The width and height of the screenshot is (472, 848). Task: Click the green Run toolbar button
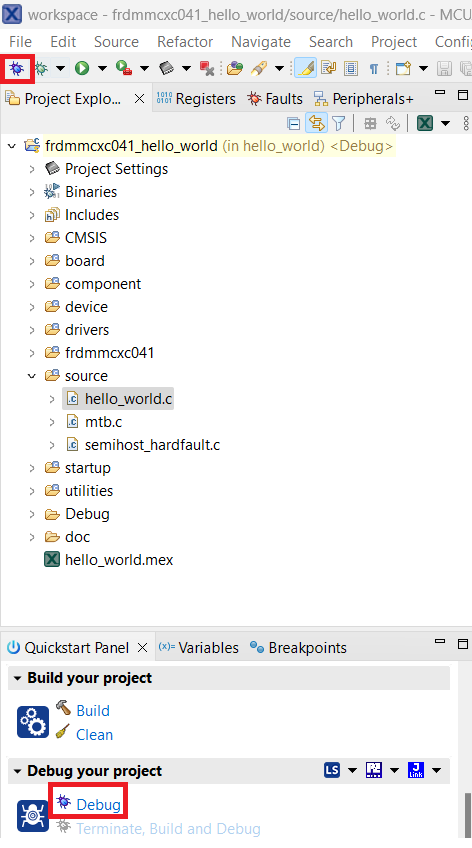82,68
